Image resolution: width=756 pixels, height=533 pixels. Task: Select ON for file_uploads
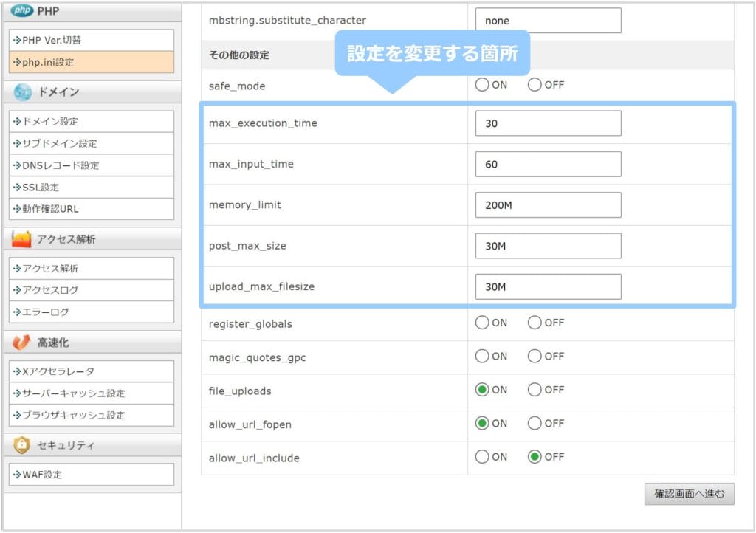tap(482, 389)
